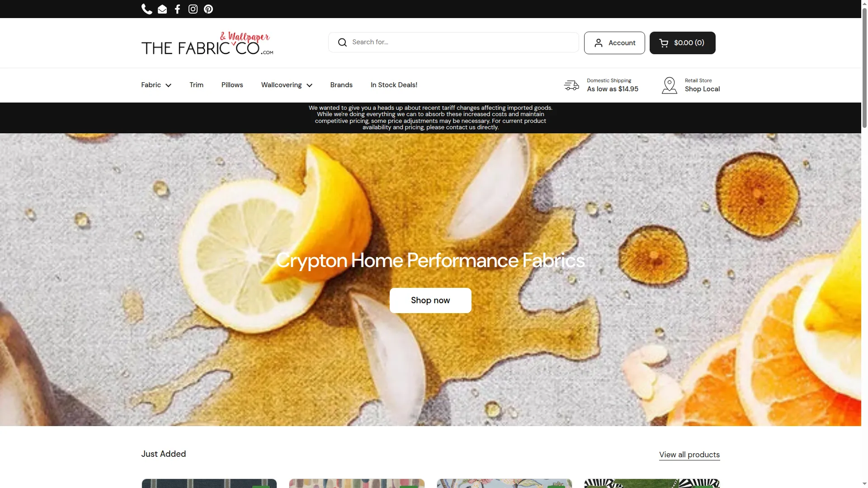Open the colorful abstract product thumbnail
Viewport: 868px width, 488px height.
(357, 483)
